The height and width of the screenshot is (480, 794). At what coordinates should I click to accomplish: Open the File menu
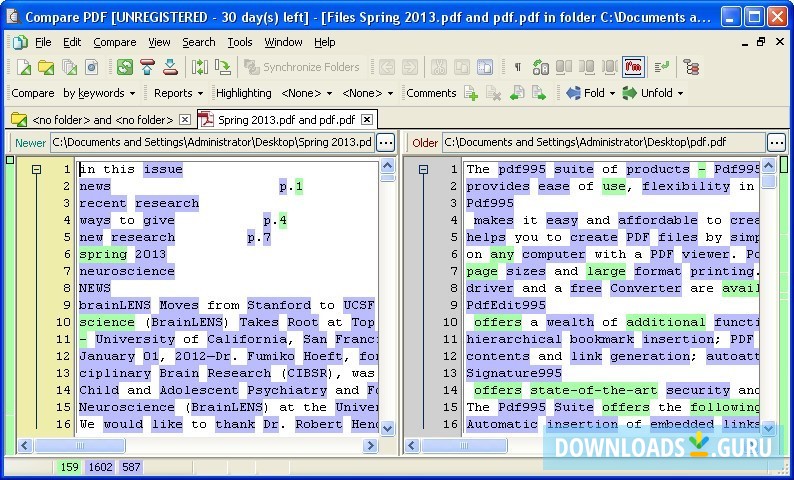[43, 43]
